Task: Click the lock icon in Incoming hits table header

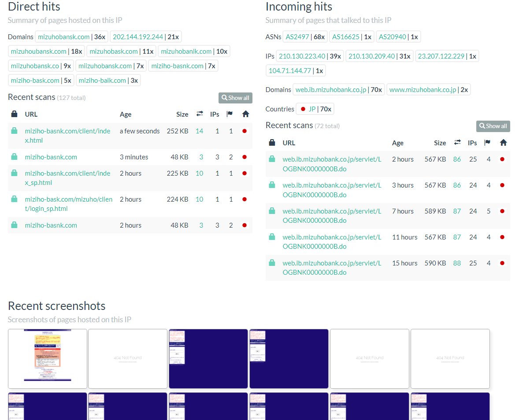Action: tap(272, 143)
